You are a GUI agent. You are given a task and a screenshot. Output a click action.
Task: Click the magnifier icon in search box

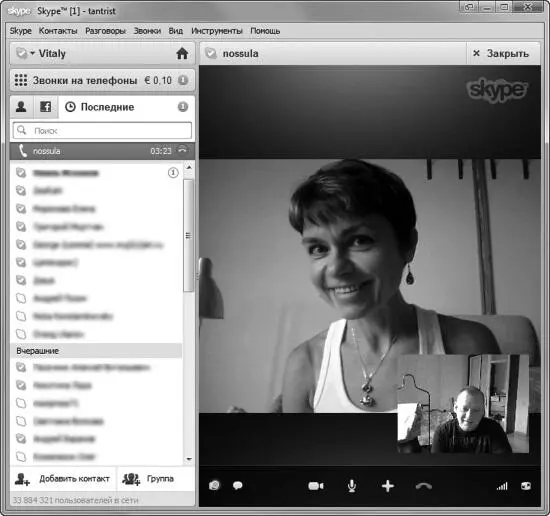pyautogui.click(x=22, y=130)
